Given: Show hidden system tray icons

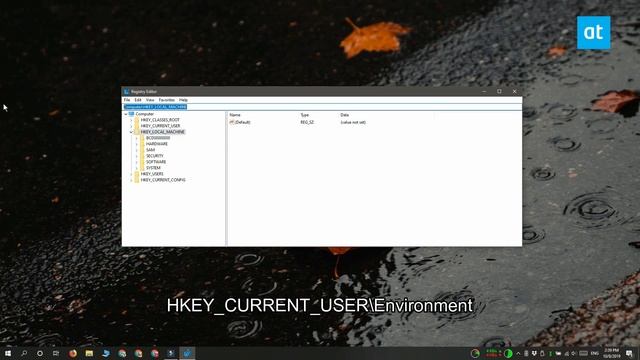Looking at the screenshot, I should coord(518,353).
